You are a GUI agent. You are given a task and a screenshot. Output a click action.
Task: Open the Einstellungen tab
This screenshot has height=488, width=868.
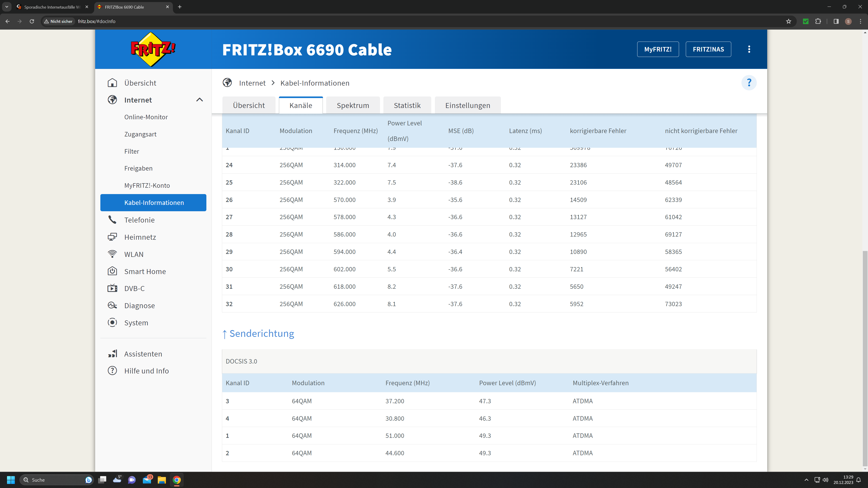[x=467, y=106]
